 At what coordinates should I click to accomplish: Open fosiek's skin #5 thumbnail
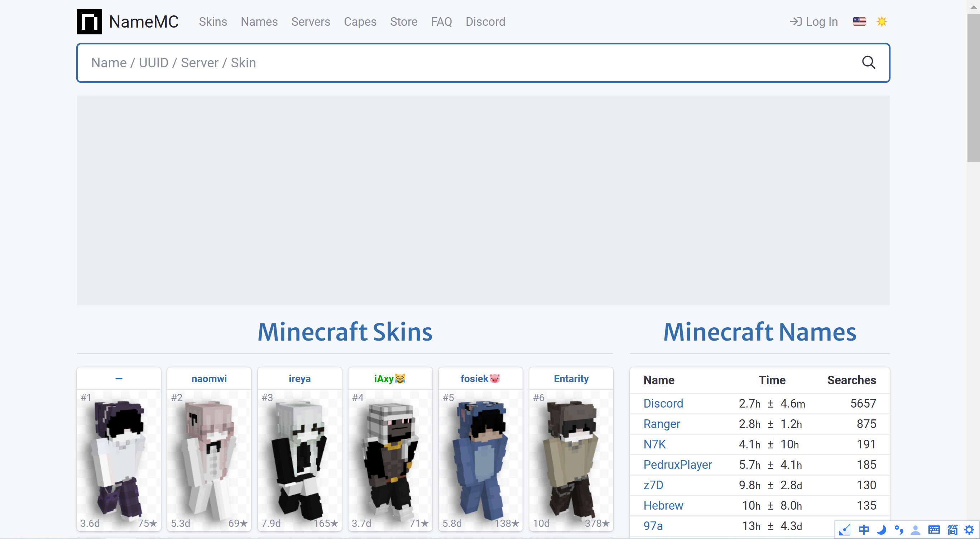(480, 460)
